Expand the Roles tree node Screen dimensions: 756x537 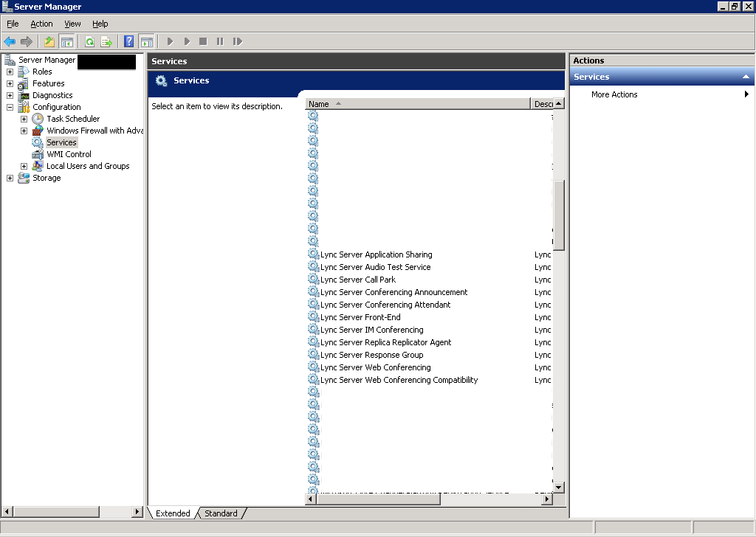[x=10, y=72]
